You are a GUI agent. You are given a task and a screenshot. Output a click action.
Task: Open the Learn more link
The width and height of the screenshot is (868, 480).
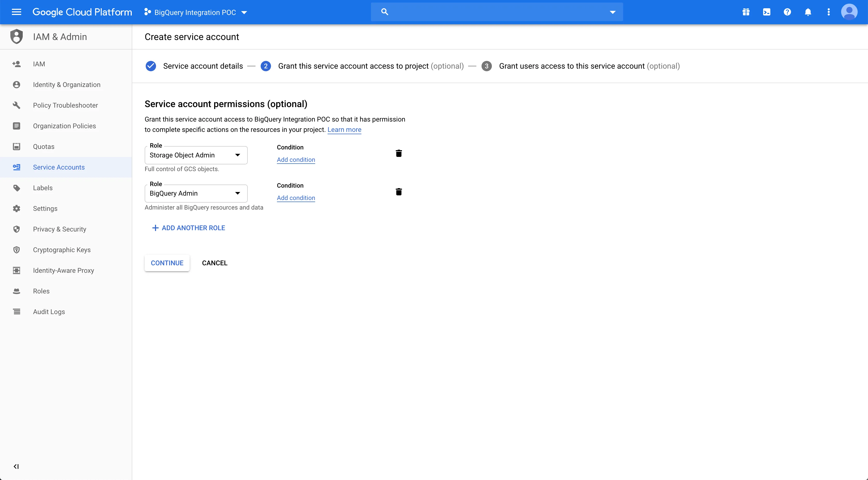(344, 130)
